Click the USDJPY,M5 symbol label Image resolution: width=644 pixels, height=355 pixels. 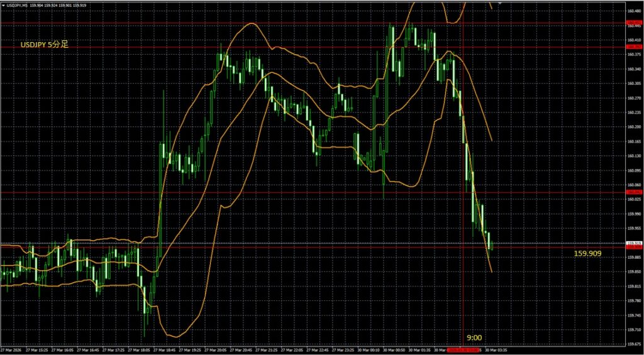[x=17, y=5]
